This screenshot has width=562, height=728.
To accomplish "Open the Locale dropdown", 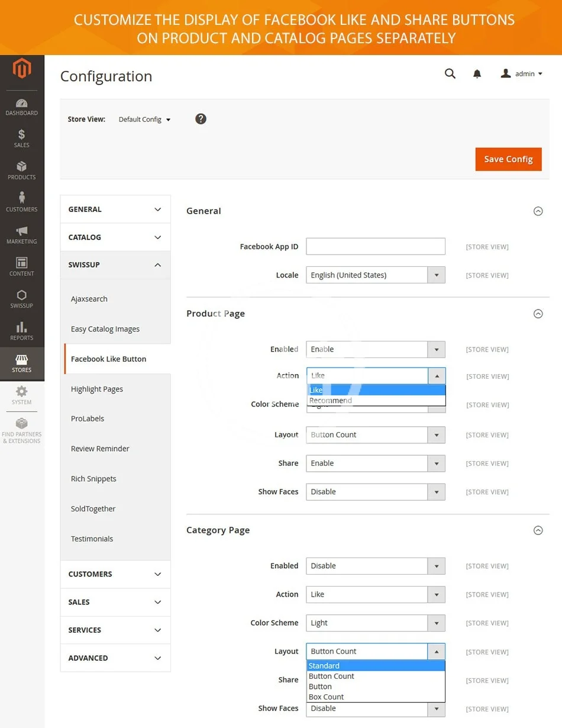I will [376, 275].
